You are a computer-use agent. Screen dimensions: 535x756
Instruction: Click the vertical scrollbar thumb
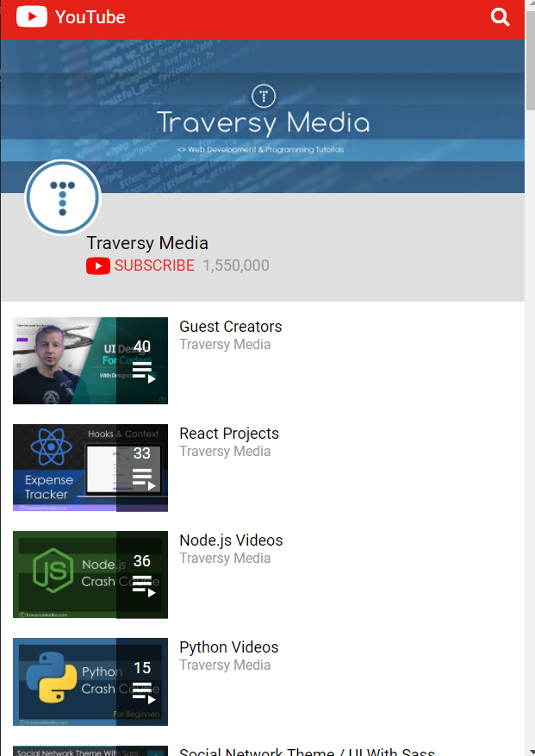[530, 60]
